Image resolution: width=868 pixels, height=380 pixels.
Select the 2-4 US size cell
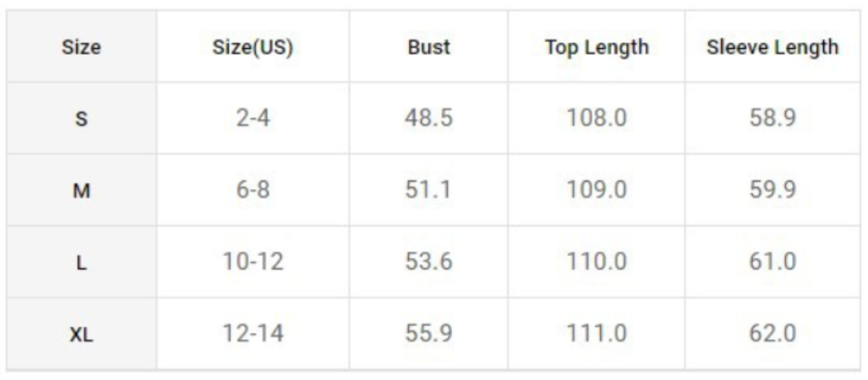tap(252, 119)
